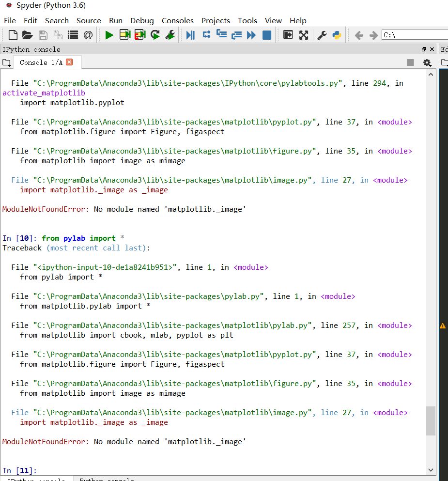The image size is (448, 481).
Task: Click the Run current cell icon
Action: click(125, 35)
